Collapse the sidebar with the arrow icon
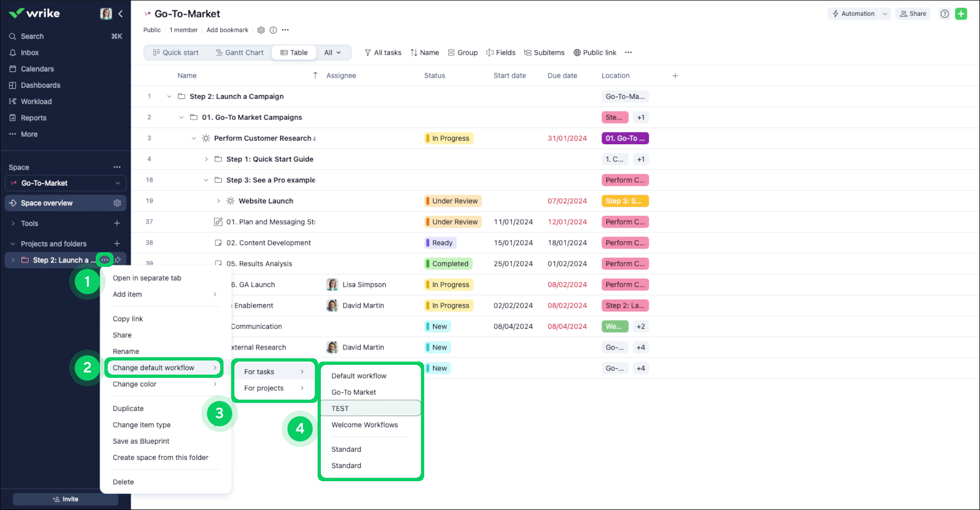Viewport: 980px width, 510px height. coord(121,14)
